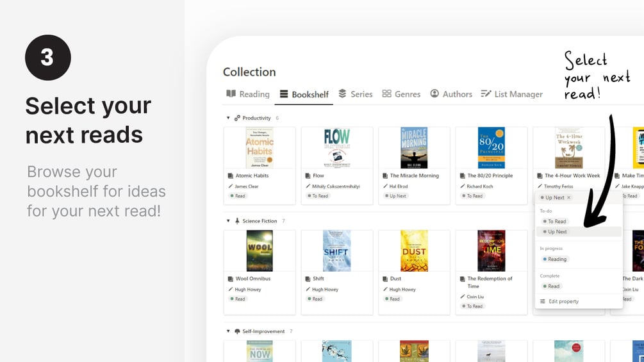Click the Edit property sliders icon

(x=543, y=301)
